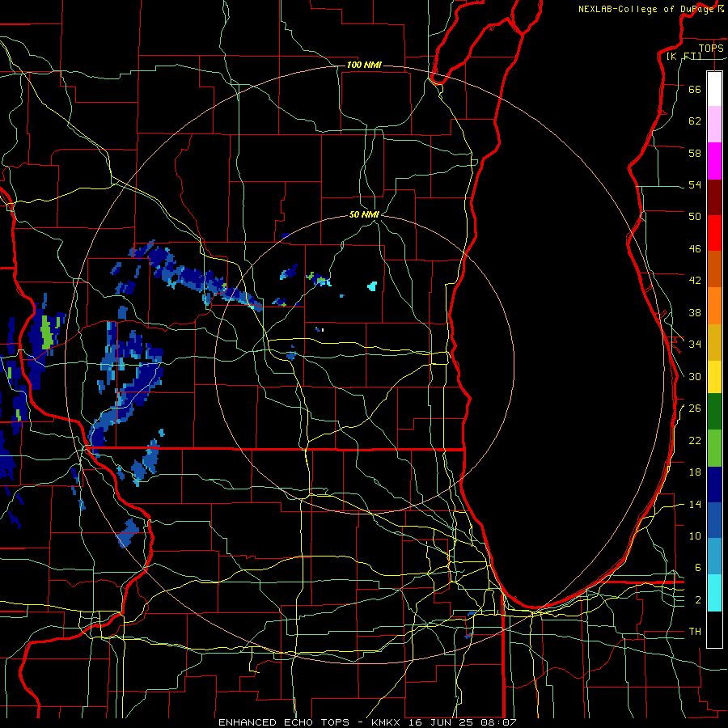
Task: Click the "TOPS" legend title
Action: [x=711, y=49]
